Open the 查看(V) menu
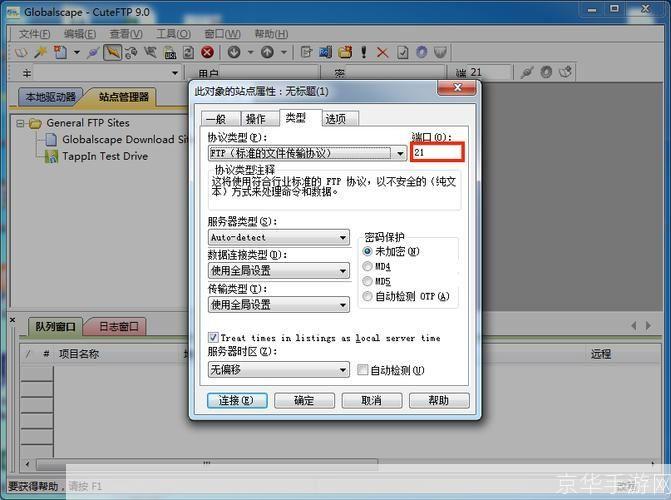Screen dimensions: 671x500 126,34
